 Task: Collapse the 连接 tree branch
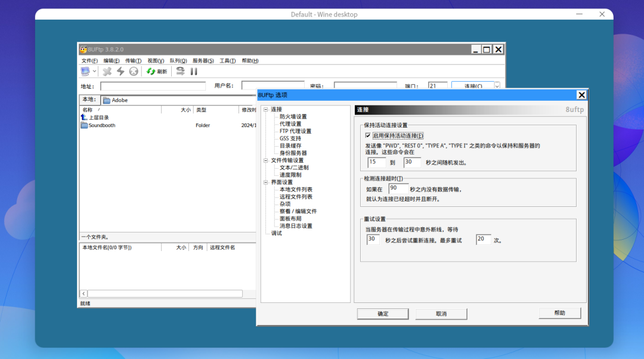coord(265,109)
